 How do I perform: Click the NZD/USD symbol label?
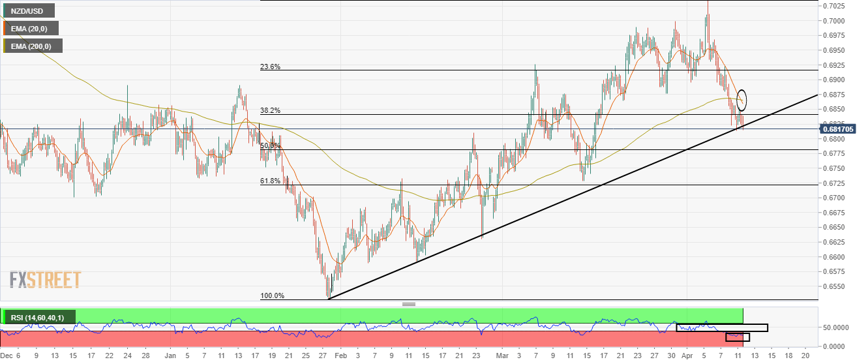pyautogui.click(x=30, y=10)
